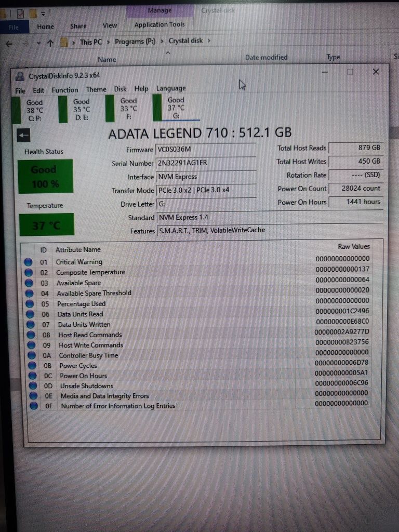Select the Percentage Used attribute name
The width and height of the screenshot is (399, 532).
tap(81, 303)
